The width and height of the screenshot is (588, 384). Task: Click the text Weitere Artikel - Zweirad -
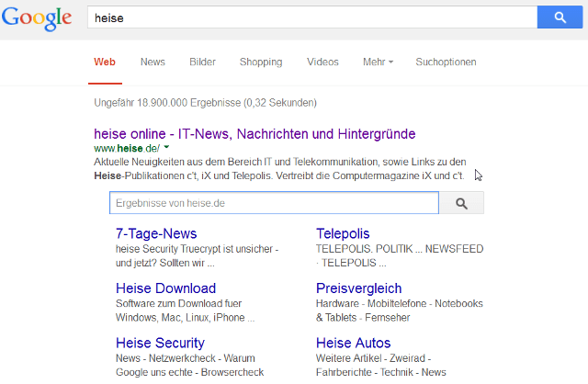tap(374, 358)
